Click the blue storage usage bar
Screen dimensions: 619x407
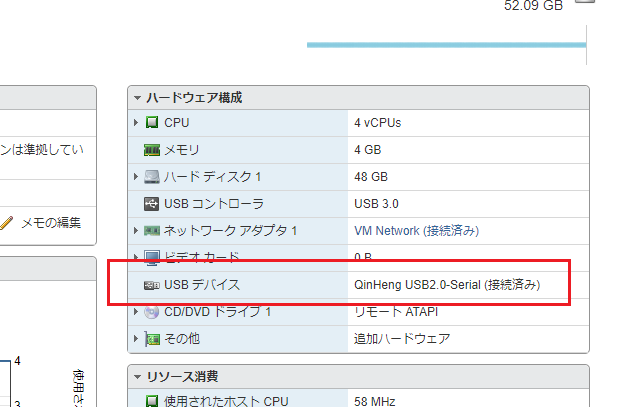pyautogui.click(x=445, y=45)
